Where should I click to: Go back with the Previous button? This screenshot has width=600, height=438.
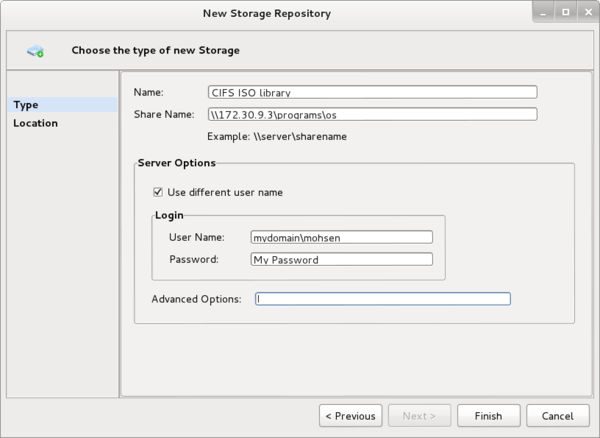(350, 416)
